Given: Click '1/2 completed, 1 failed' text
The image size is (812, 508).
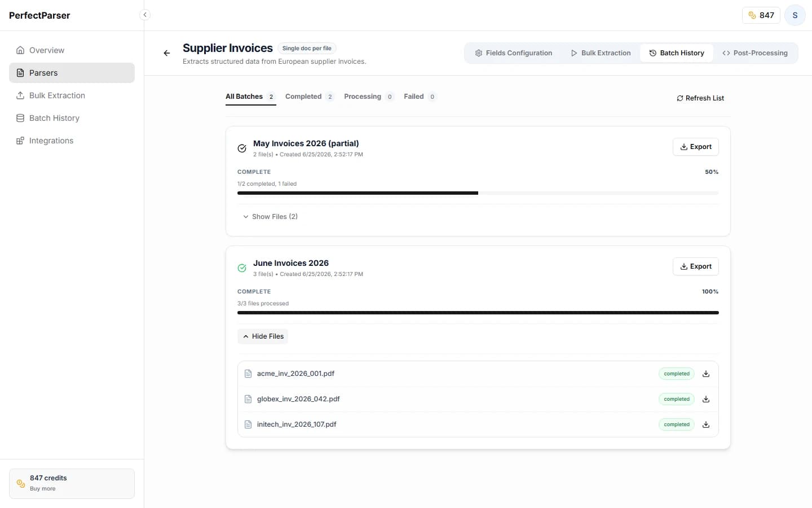Looking at the screenshot, I should pyautogui.click(x=267, y=184).
